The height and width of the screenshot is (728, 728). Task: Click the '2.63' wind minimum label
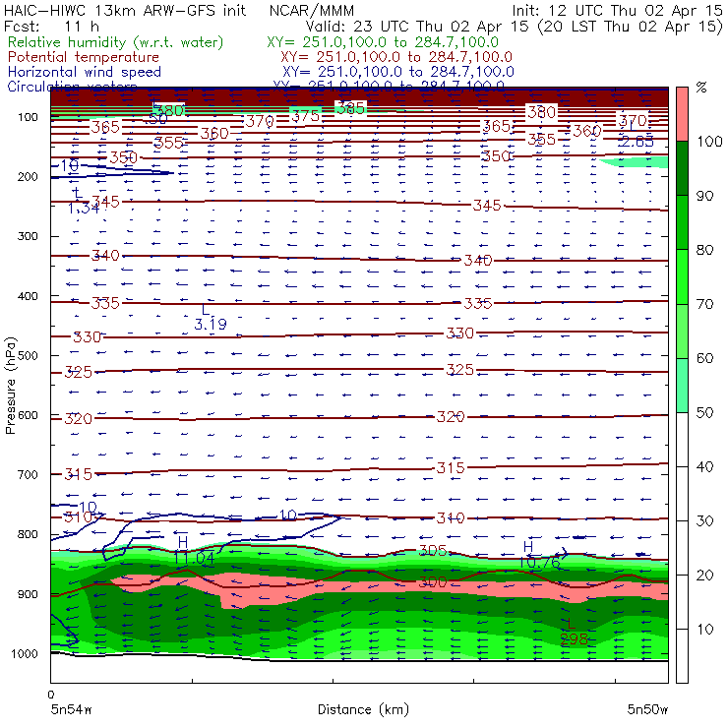(x=637, y=141)
